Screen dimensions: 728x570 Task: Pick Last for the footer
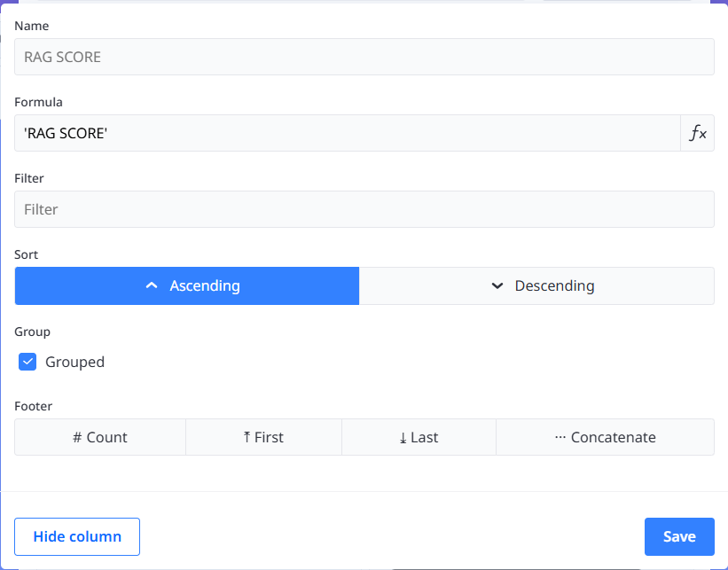pos(419,438)
